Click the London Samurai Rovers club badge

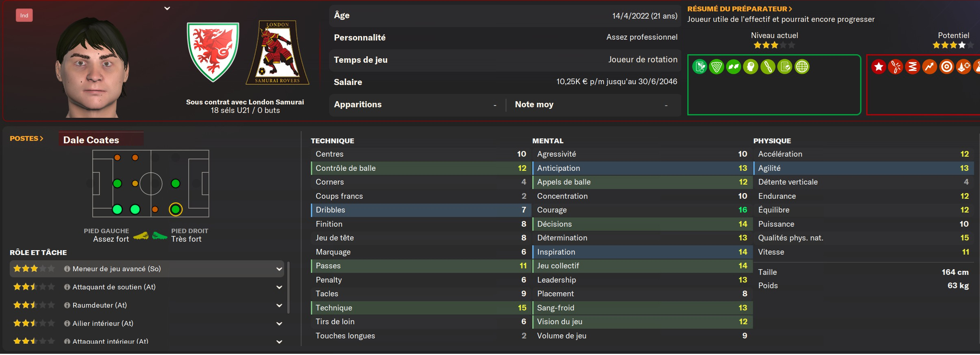(277, 53)
